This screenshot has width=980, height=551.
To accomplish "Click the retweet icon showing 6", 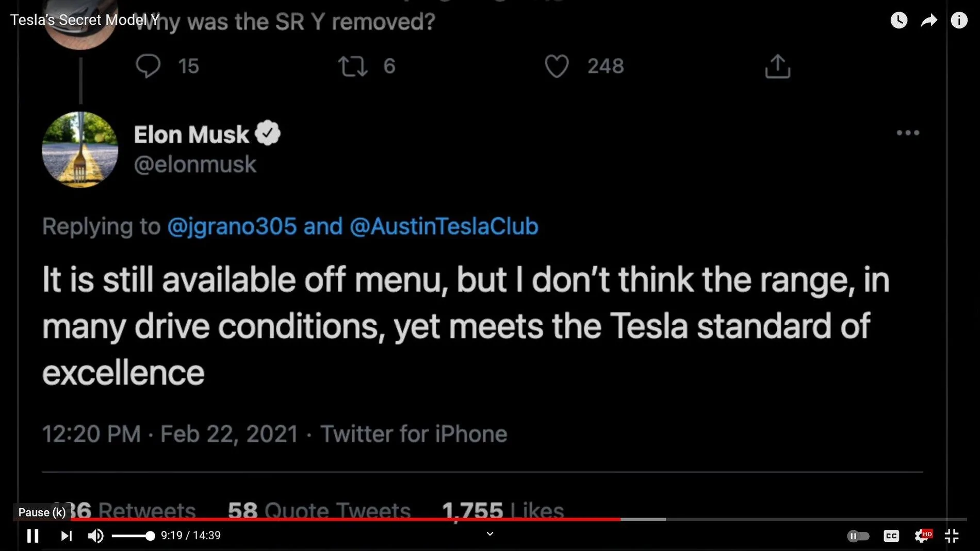I will [x=353, y=66].
